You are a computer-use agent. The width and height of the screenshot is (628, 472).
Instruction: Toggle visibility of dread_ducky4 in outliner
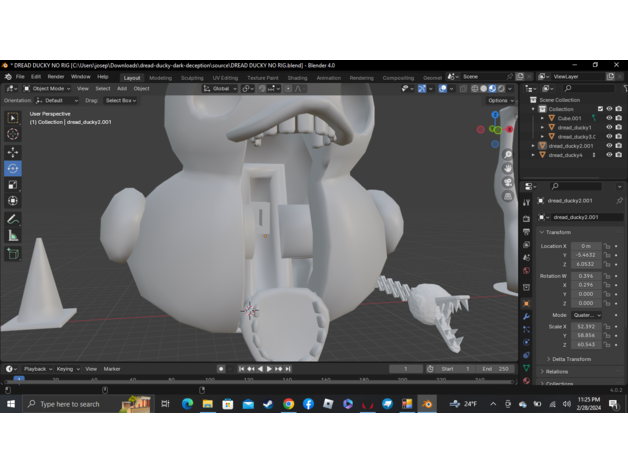coord(609,155)
